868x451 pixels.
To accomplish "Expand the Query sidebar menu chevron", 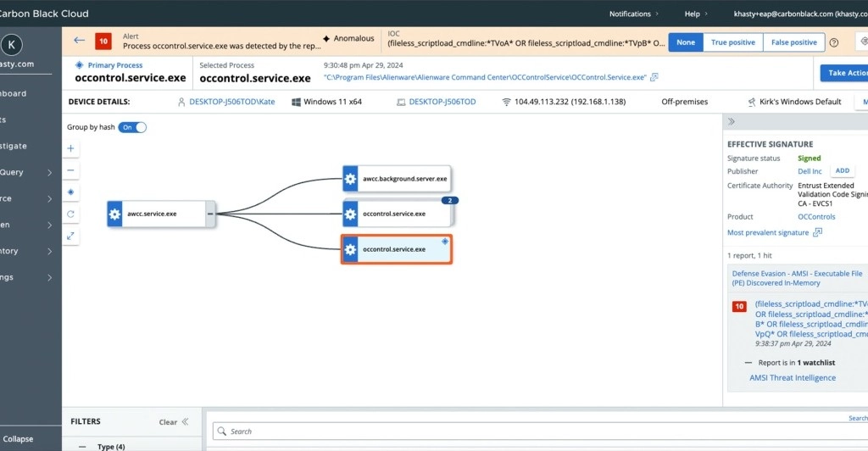I will click(x=49, y=173).
